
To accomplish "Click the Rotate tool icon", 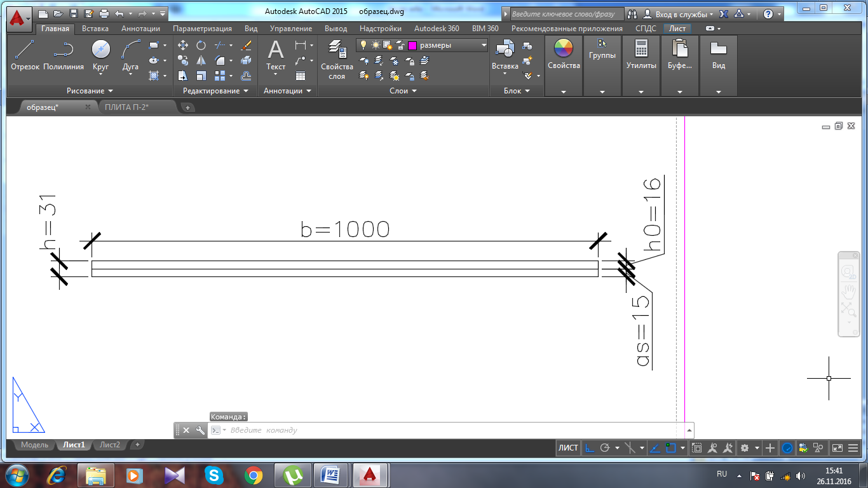I will click(201, 45).
